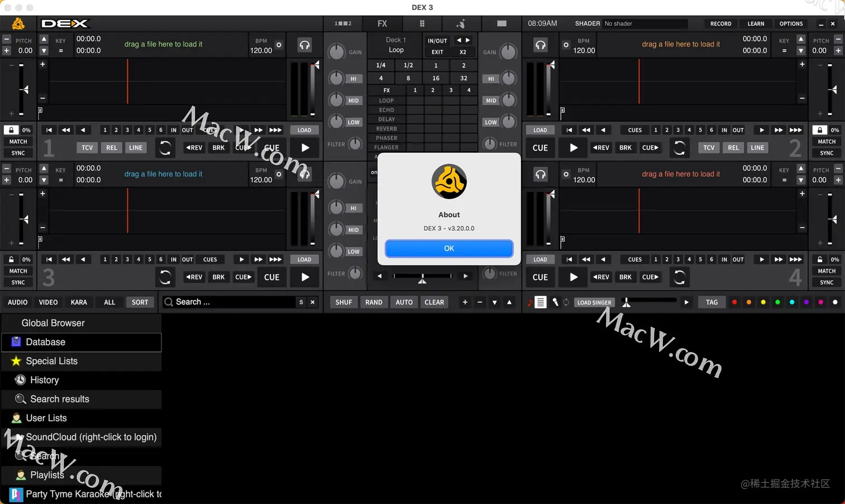Click the SORT button
This screenshot has width=845, height=504.
(x=140, y=302)
